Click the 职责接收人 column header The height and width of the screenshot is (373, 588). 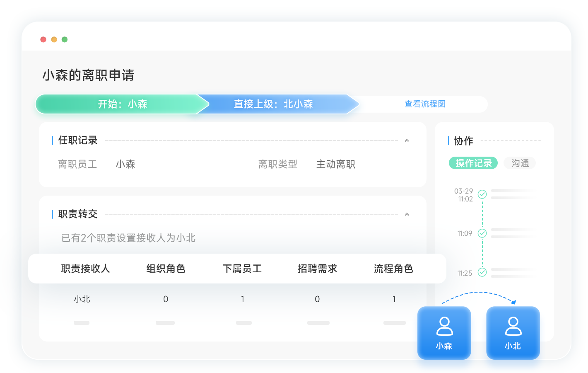(85, 269)
